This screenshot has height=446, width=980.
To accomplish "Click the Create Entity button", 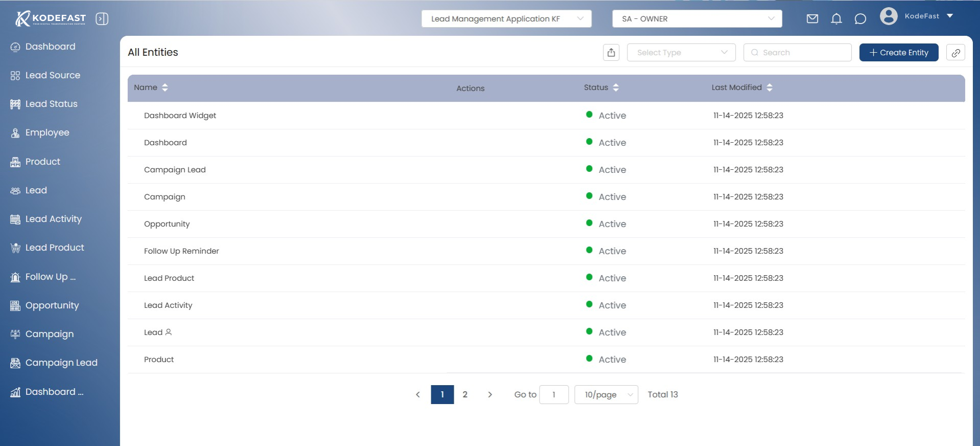I will [x=898, y=53].
